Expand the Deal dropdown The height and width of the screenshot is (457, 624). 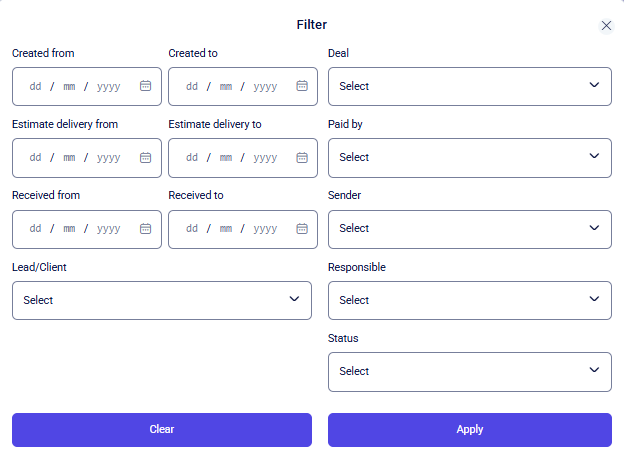[x=469, y=86]
